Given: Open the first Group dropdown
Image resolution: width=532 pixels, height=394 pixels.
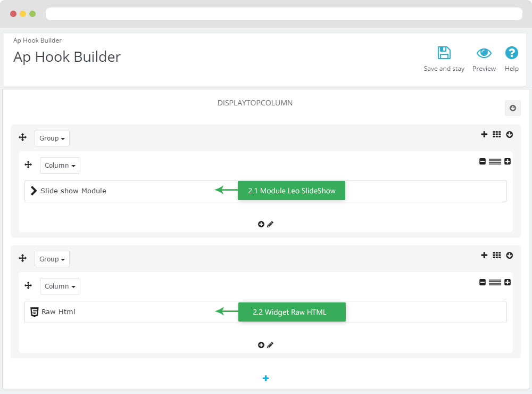Looking at the screenshot, I should coord(52,138).
